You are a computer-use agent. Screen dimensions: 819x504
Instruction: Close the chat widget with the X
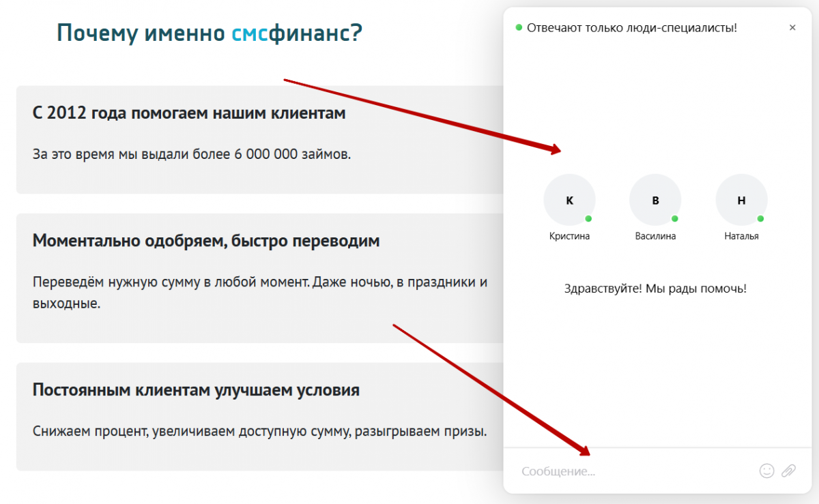792,28
